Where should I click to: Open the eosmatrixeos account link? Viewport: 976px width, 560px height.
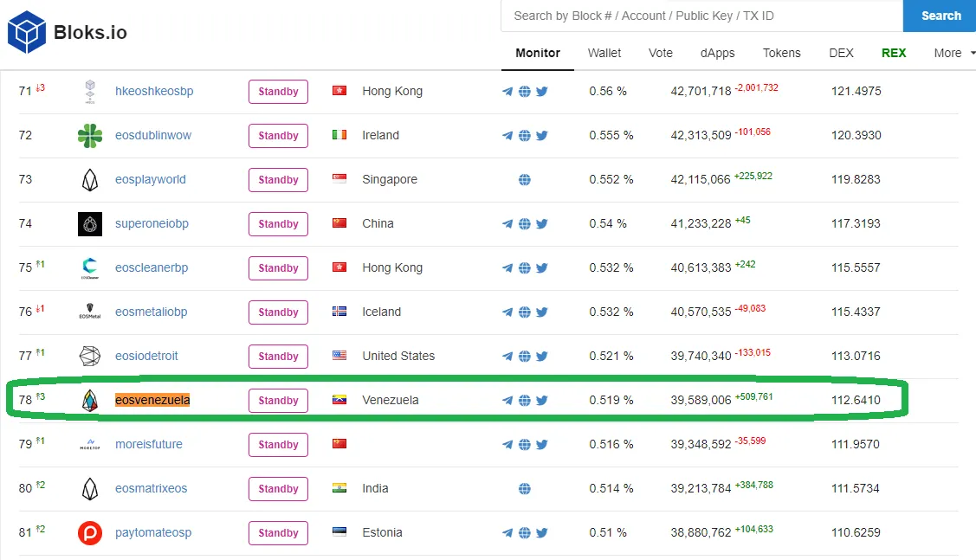(152, 489)
